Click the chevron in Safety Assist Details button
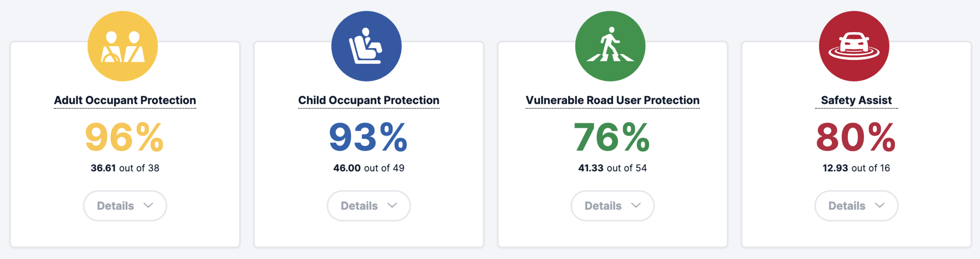 880,206
